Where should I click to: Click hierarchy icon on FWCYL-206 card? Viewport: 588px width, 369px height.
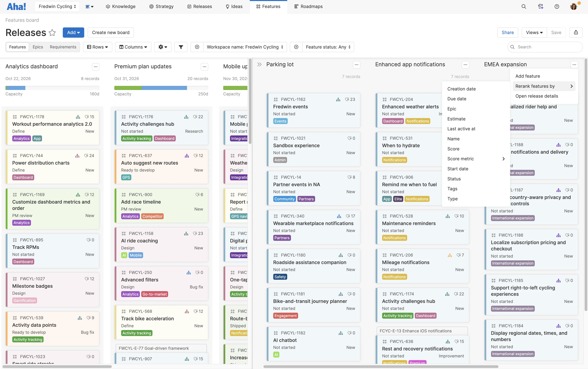click(x=450, y=255)
